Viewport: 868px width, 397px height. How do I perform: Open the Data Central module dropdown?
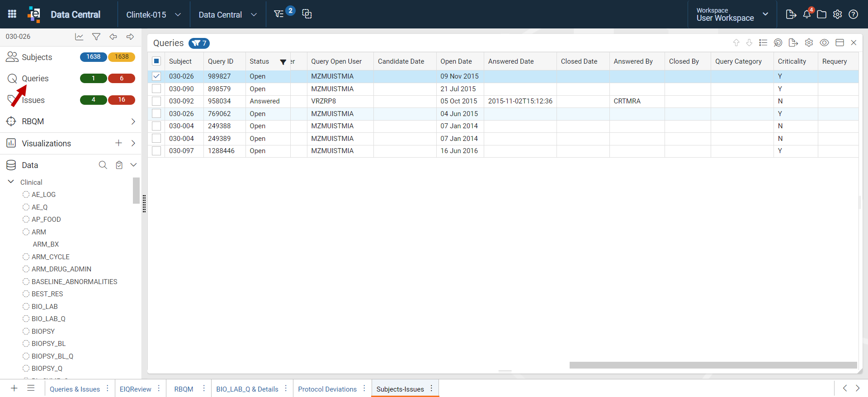(x=228, y=14)
